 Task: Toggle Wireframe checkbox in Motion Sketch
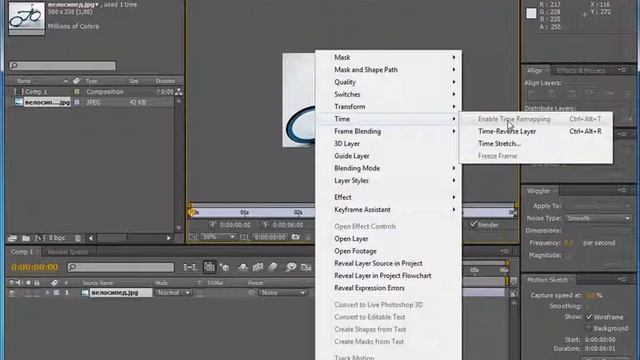pos(589,317)
